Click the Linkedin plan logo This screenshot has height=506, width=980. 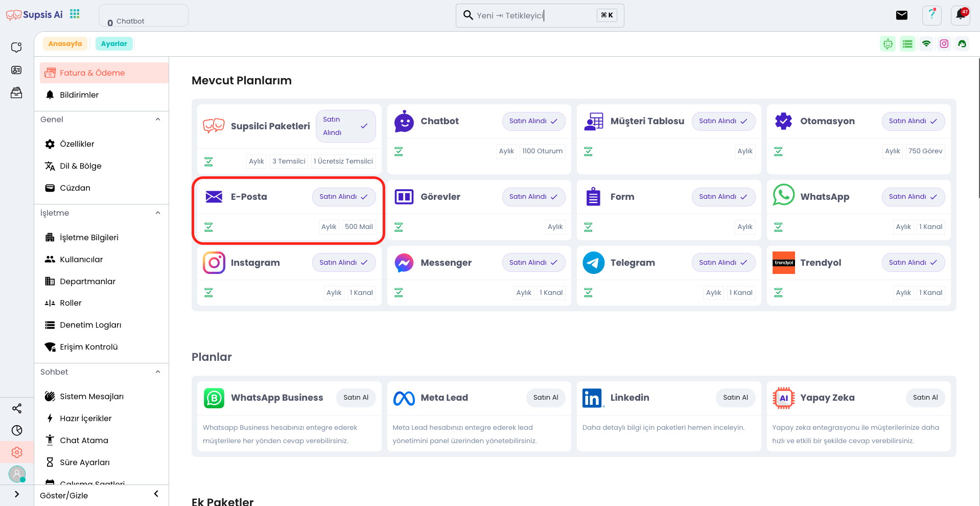[593, 398]
